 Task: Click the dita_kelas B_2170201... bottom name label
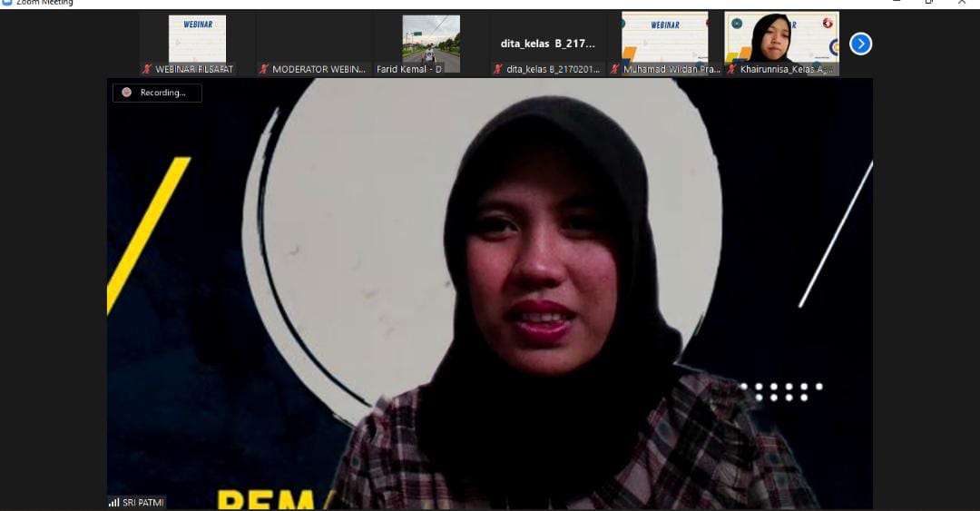(x=553, y=69)
